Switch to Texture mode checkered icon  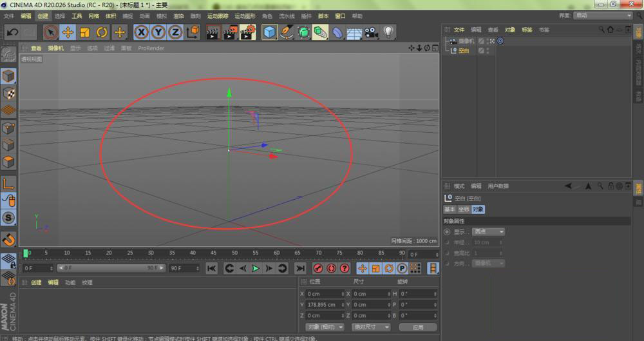(8, 93)
